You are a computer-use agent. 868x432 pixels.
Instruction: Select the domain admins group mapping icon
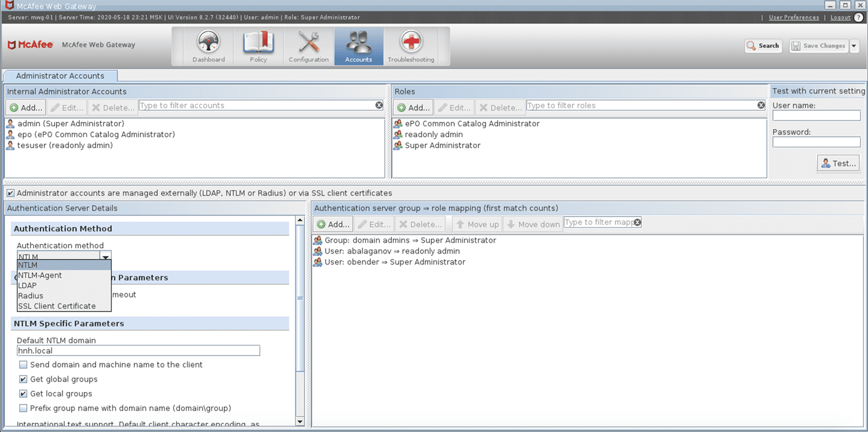[x=318, y=240]
